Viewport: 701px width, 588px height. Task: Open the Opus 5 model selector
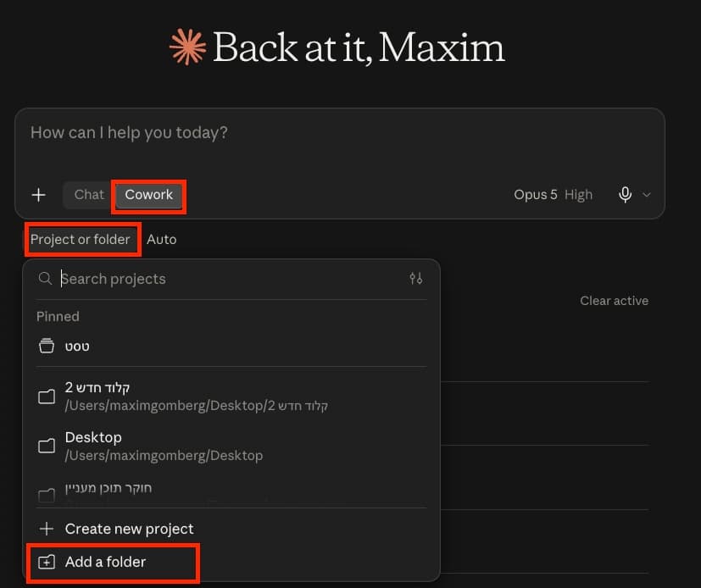click(536, 195)
